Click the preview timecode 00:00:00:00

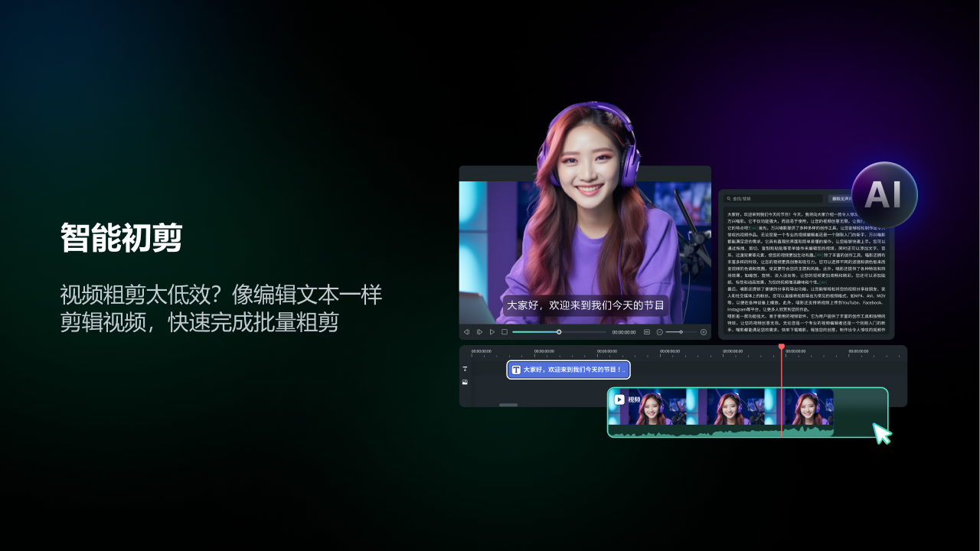pyautogui.click(x=624, y=332)
